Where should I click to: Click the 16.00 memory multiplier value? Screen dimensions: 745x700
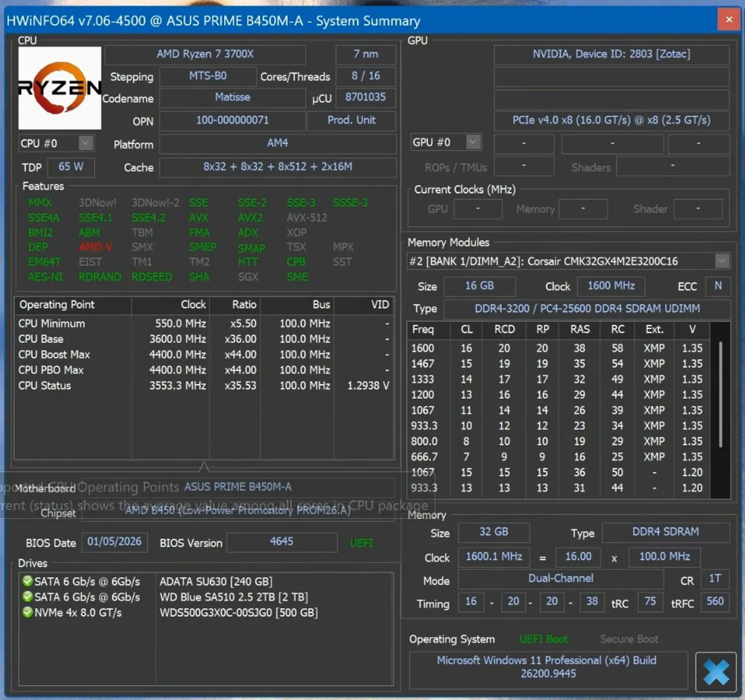coord(578,557)
